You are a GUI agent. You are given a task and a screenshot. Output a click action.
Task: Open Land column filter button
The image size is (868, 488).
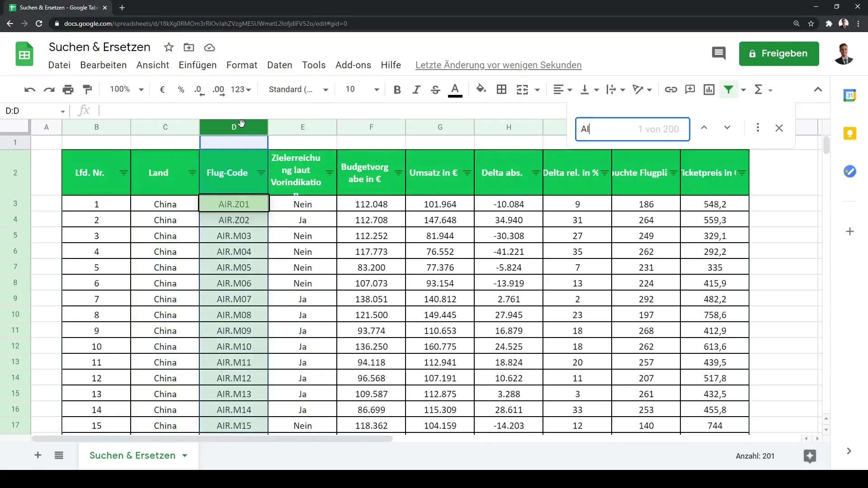tap(192, 173)
